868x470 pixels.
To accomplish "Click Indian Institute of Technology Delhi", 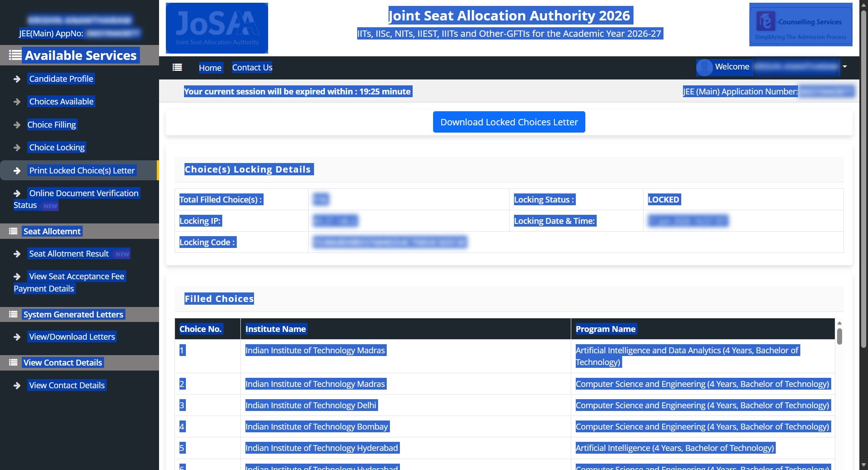I will point(311,405).
